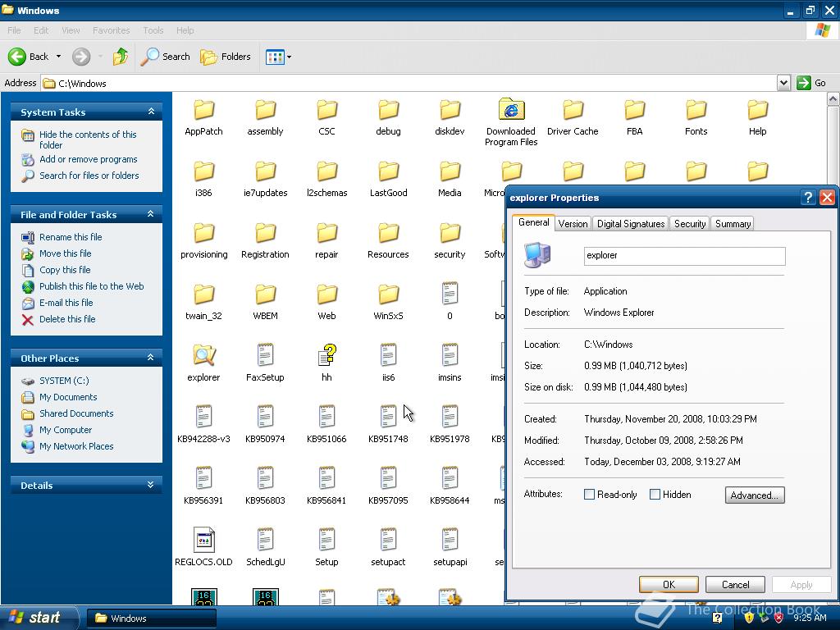Click the Back navigation button
840x630 pixels.
pos(29,57)
